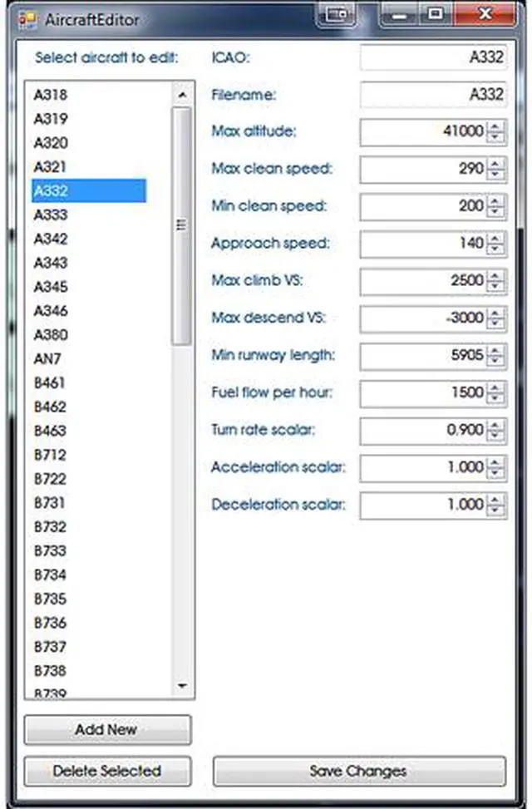
Task: Select A320 in the aircraft list
Action: click(x=51, y=143)
